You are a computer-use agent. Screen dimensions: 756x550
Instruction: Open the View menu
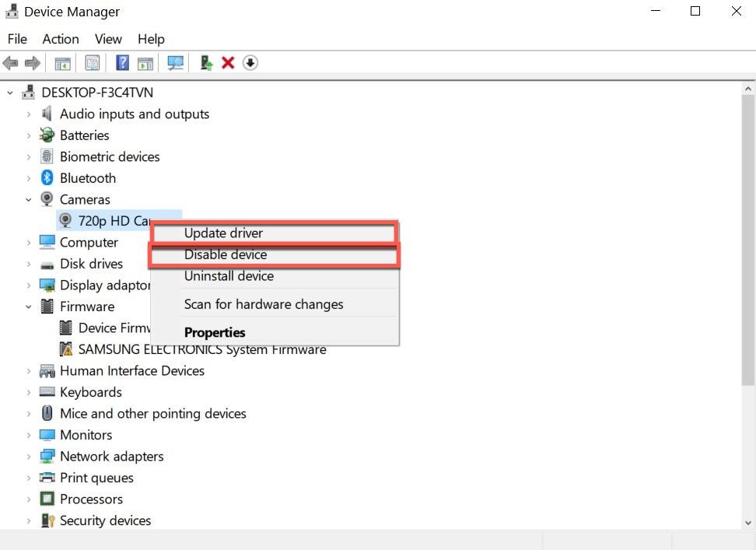pyautogui.click(x=108, y=39)
